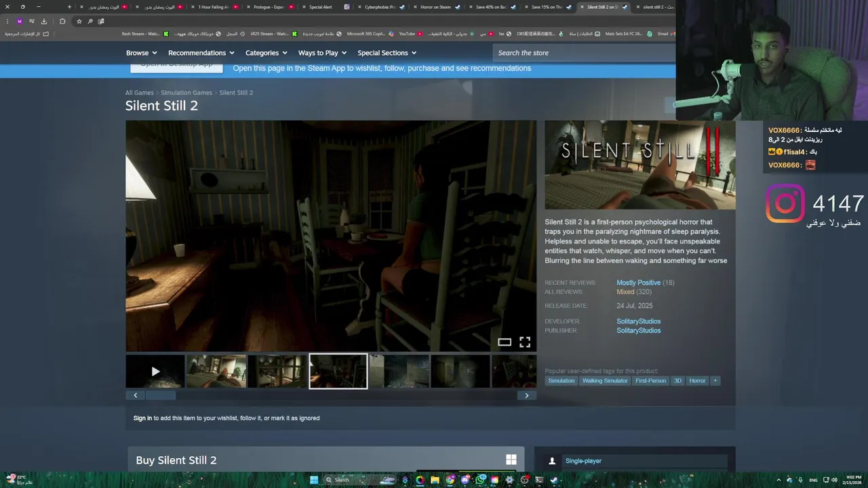
Task: Click the Windows platform icon in buy box
Action: click(x=511, y=460)
